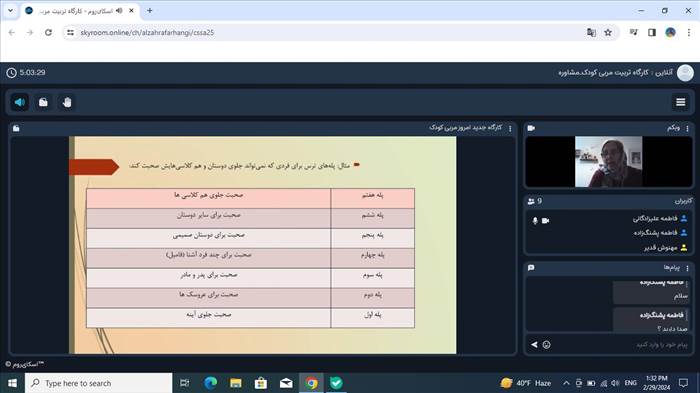
Task: Raise your hand with the hand icon
Action: tap(67, 102)
